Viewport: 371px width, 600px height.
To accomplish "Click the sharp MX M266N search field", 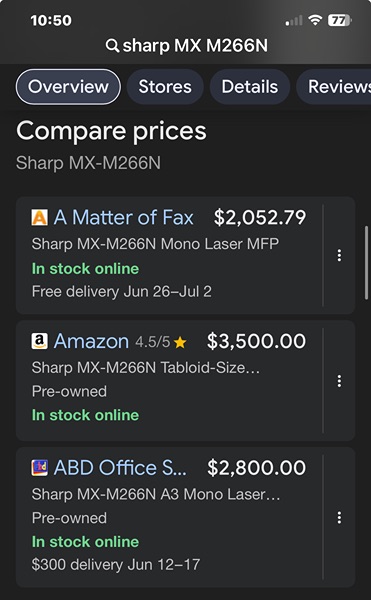I will [x=187, y=46].
